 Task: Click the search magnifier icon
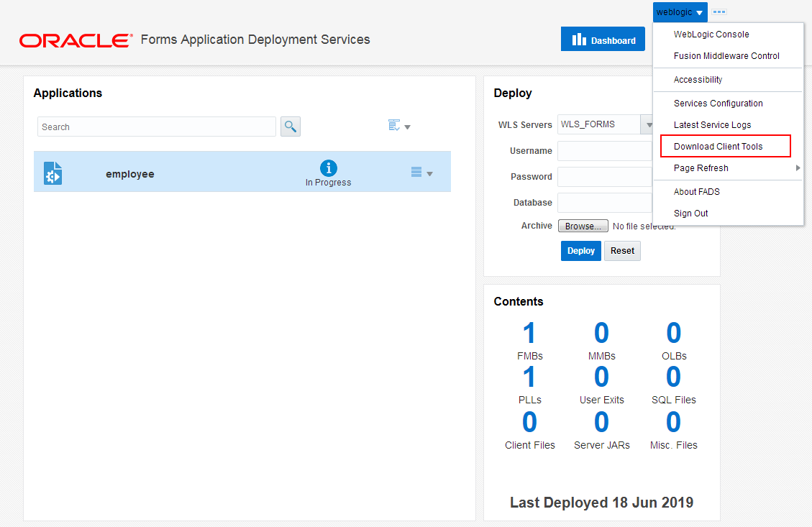click(291, 127)
